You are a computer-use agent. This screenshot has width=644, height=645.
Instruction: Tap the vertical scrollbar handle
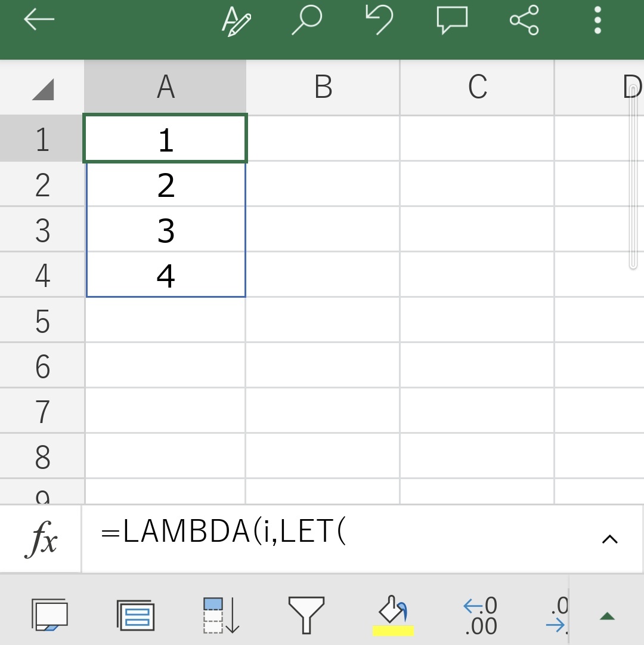[x=633, y=177]
